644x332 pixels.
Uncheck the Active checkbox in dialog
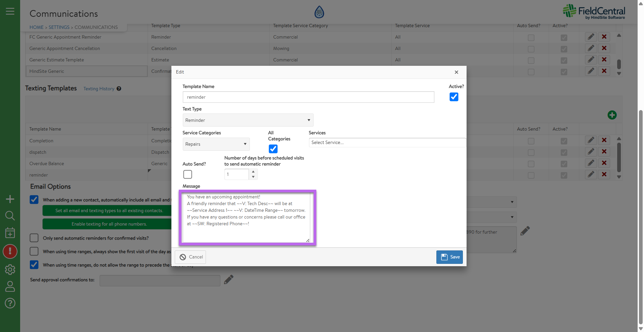453,97
